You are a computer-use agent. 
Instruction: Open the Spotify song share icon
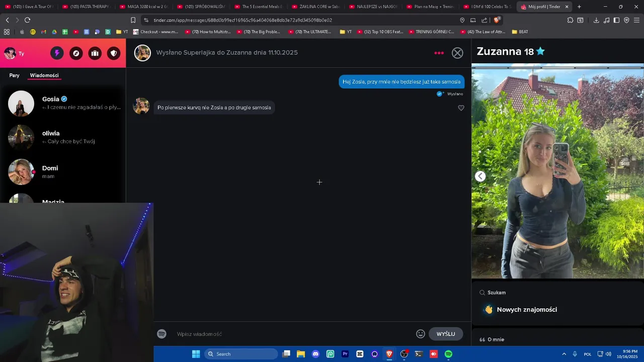click(x=162, y=334)
